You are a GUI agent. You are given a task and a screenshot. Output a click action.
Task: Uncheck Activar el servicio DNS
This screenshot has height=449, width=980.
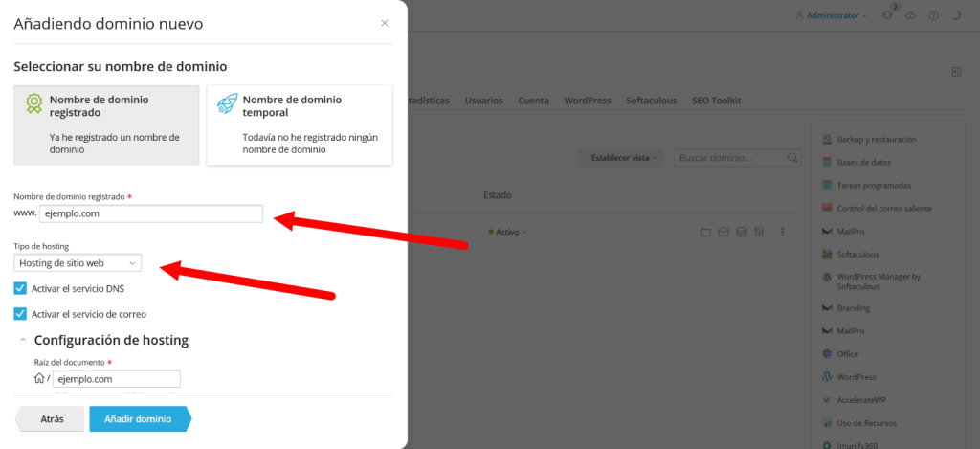point(20,288)
